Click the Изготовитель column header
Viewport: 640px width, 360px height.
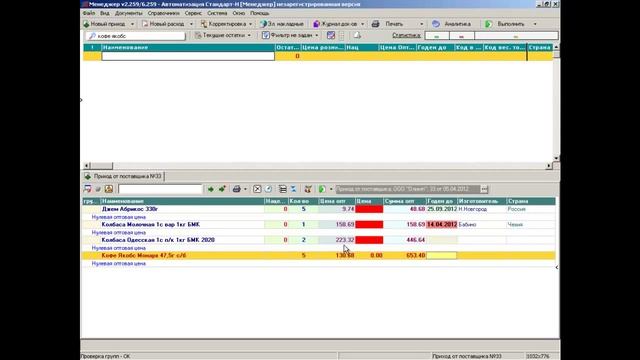482,201
